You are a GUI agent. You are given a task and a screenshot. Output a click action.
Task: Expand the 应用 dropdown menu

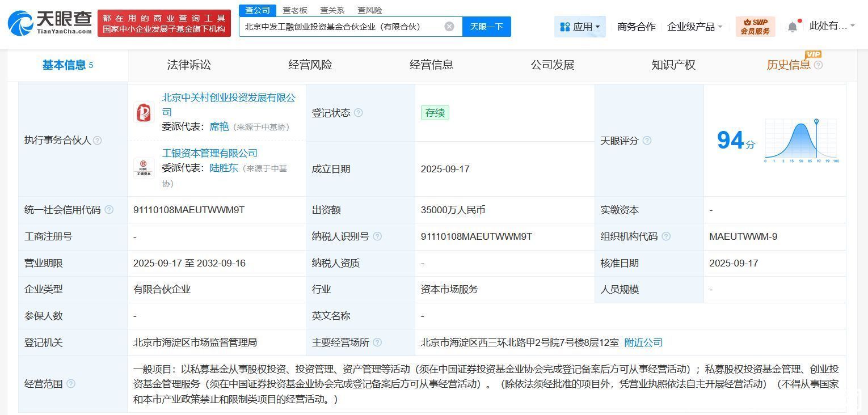click(580, 27)
